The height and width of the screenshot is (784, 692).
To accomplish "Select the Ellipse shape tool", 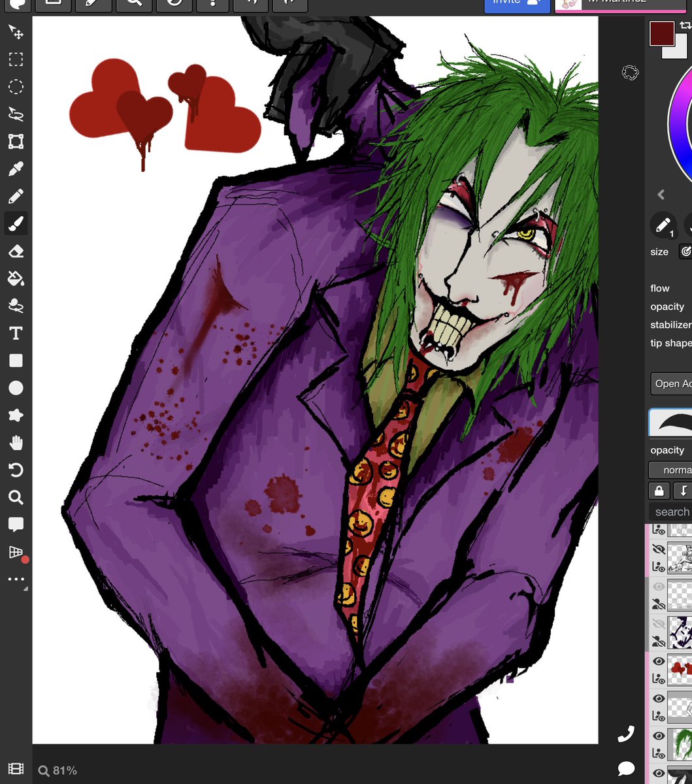I will tap(16, 388).
